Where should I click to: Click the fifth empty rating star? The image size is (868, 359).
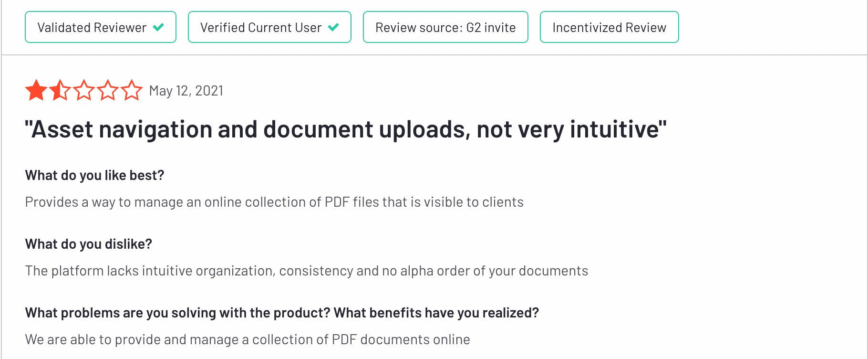(x=132, y=90)
